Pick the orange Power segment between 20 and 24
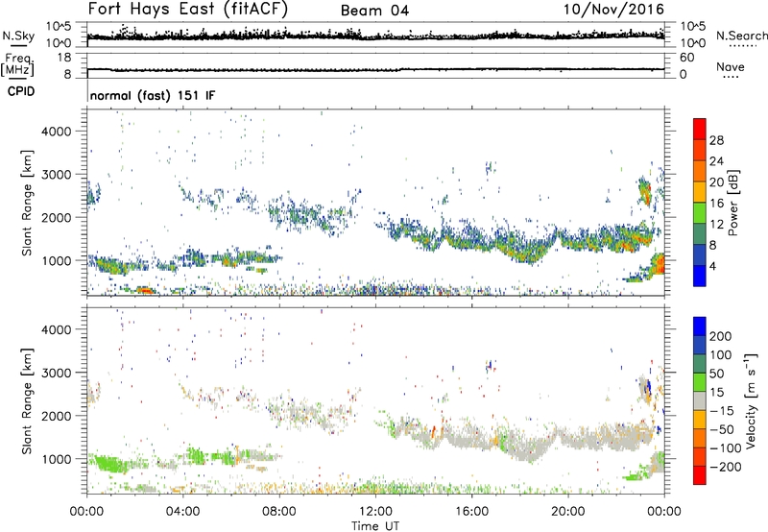768x532 pixels. coord(700,171)
